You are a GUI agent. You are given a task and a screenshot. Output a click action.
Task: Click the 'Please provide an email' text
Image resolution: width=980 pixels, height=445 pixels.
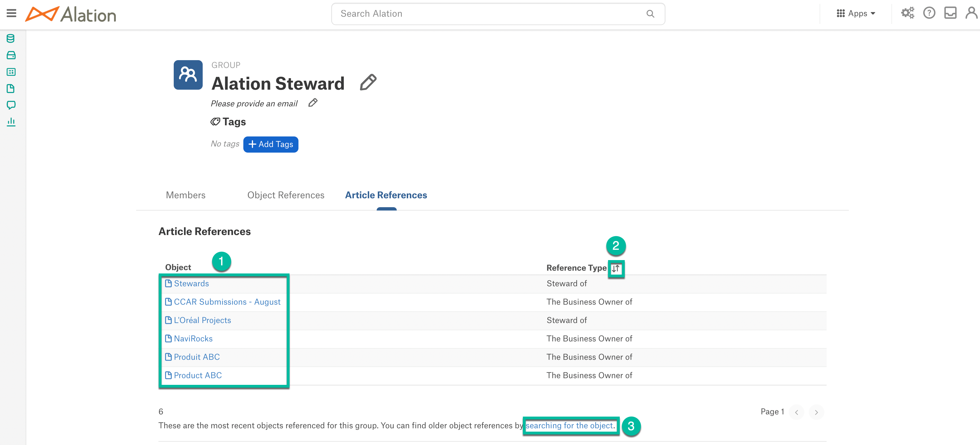point(254,104)
